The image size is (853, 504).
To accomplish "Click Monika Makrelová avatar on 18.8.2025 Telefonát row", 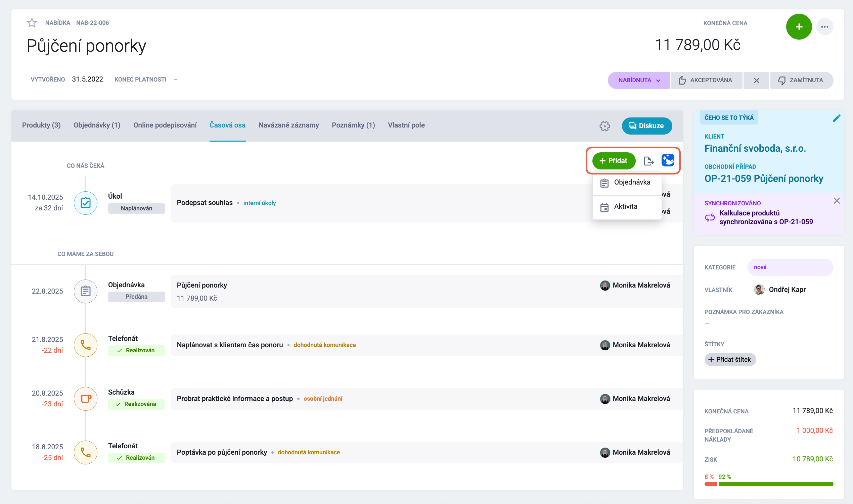I will click(x=604, y=452).
